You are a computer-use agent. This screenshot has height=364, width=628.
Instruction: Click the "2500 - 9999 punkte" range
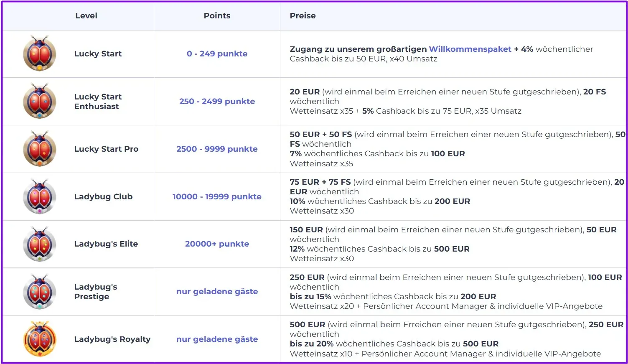[x=217, y=149]
